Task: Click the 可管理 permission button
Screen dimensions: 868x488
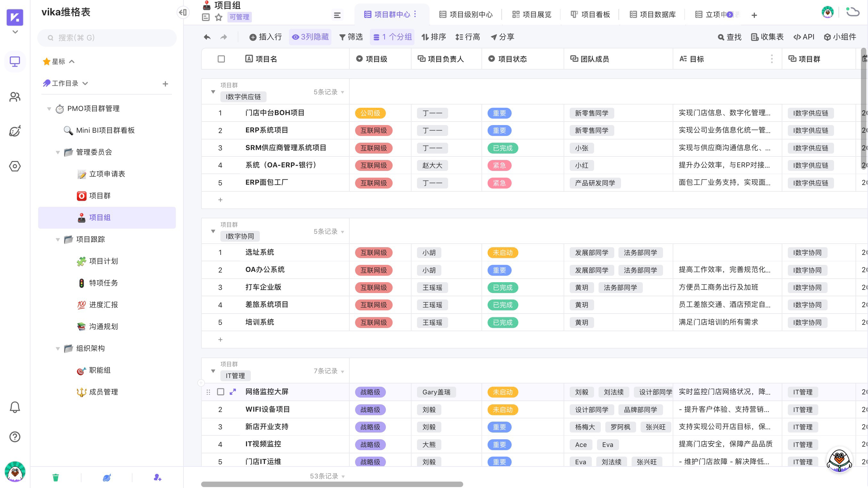Action: 240,17
